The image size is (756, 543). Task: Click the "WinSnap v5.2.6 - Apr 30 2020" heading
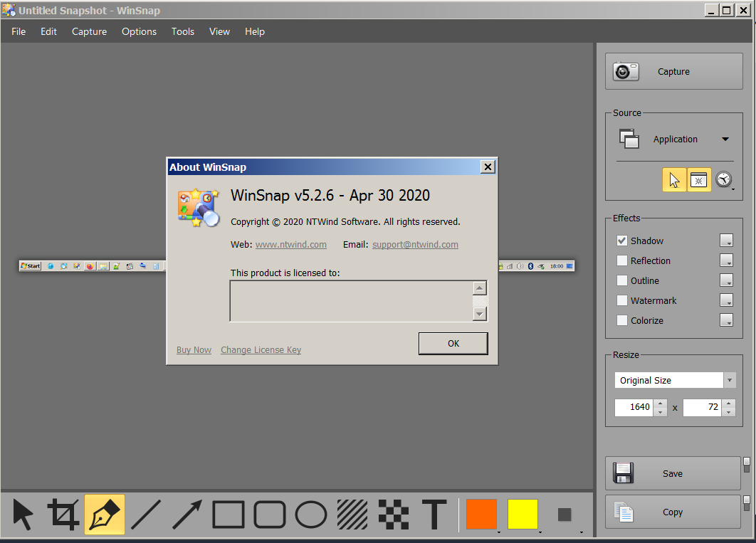(x=330, y=195)
